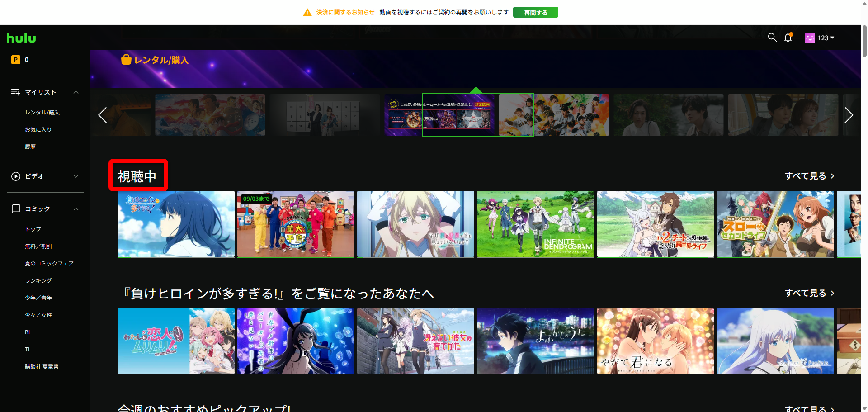Image resolution: width=868 pixels, height=412 pixels.
Task: Open 無料/割引 comics page
Action: coord(38,246)
